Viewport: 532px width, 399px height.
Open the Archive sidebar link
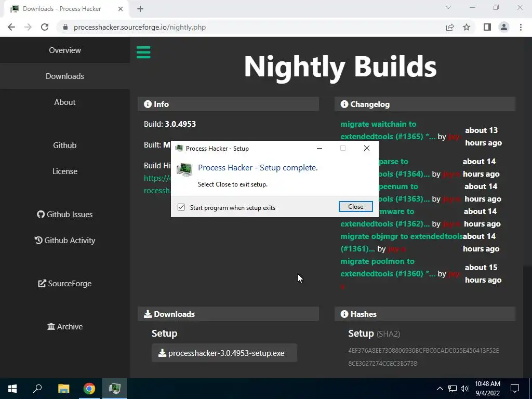coord(65,327)
